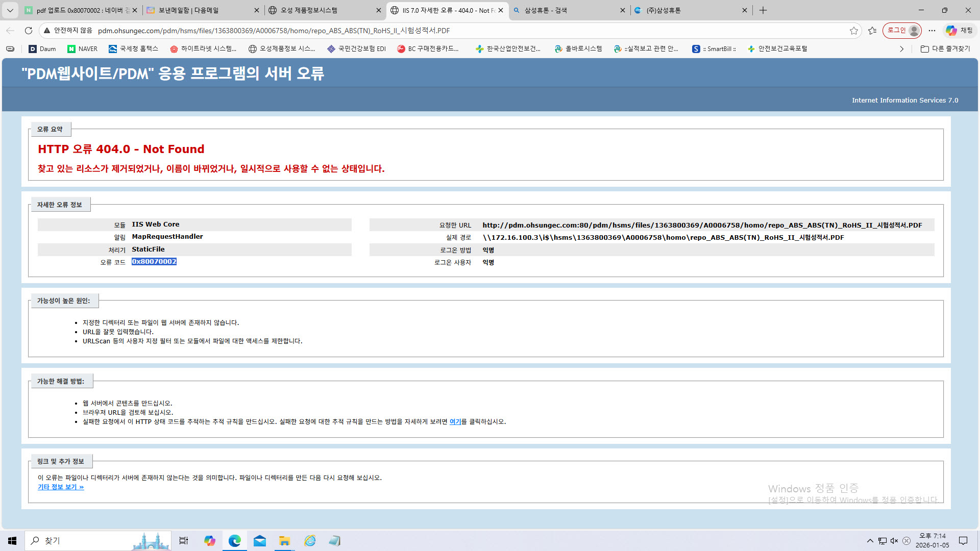The height and width of the screenshot is (551, 980).
Task: Add page to favorites star icon
Action: tap(853, 31)
